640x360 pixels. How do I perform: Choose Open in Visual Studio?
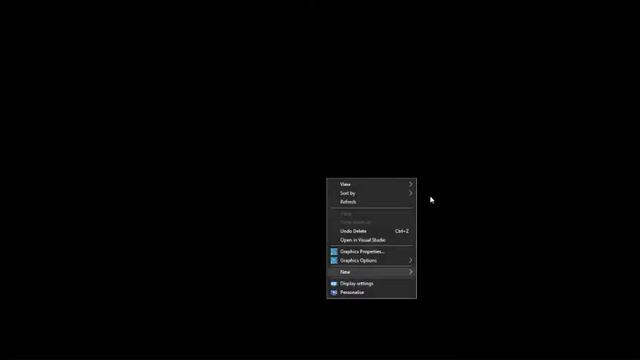[371, 240]
